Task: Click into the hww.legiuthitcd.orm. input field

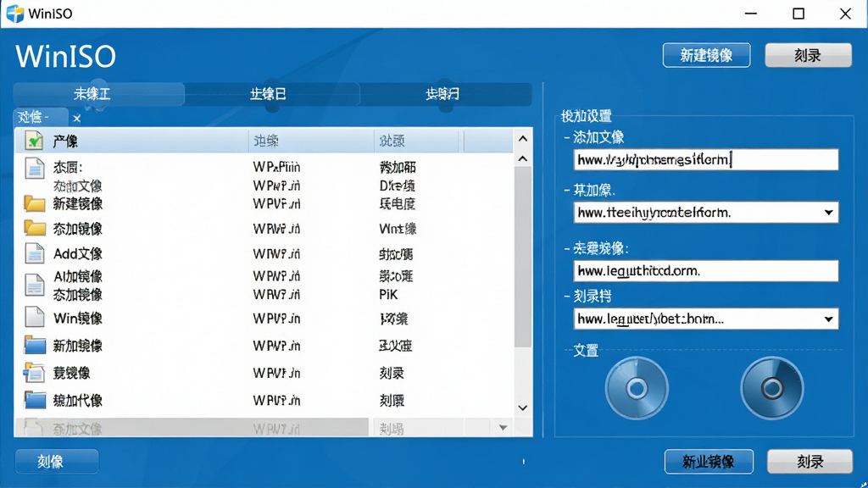Action: (x=706, y=271)
